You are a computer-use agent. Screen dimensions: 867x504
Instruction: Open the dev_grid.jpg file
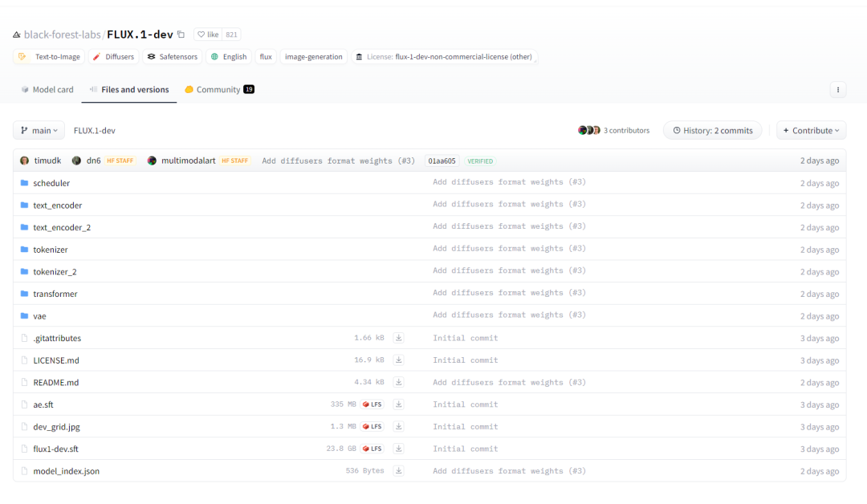[56, 427]
